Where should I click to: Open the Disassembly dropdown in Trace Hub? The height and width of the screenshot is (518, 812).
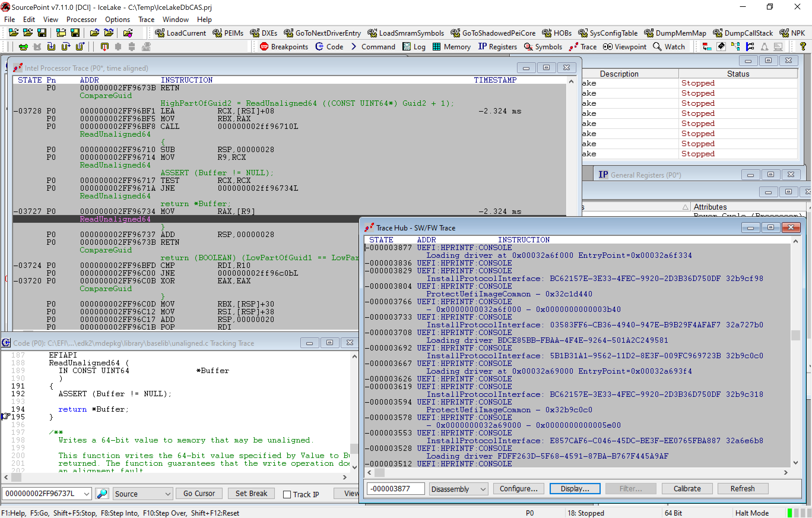coord(458,489)
